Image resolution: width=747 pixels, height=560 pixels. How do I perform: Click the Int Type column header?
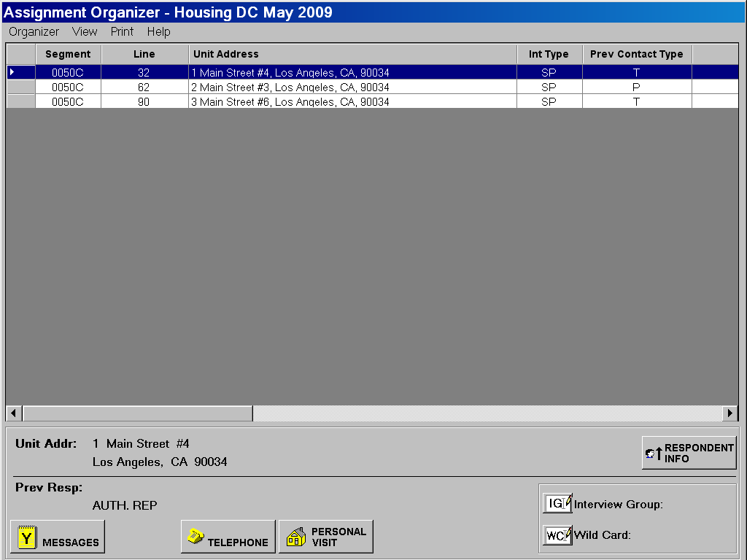tap(549, 54)
